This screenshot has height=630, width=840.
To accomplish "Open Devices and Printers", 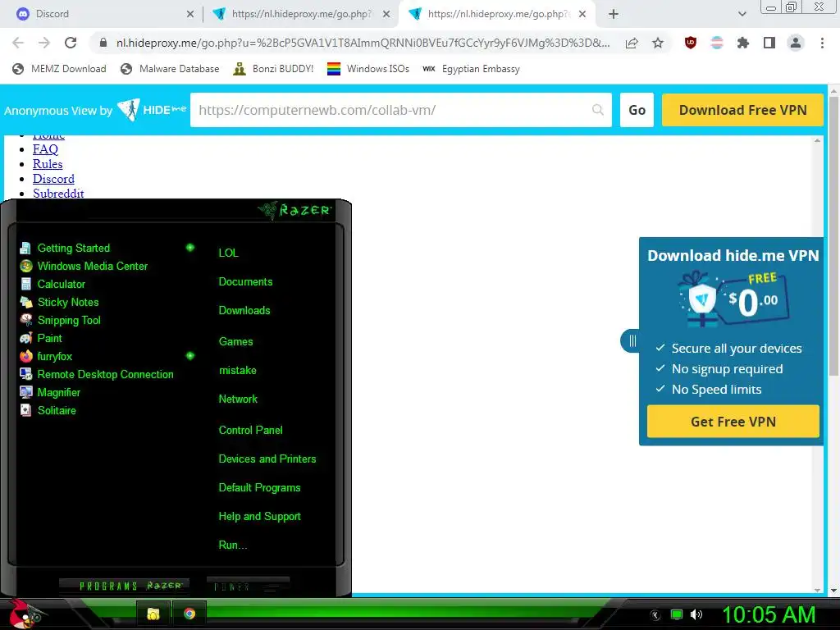I will (x=267, y=459).
